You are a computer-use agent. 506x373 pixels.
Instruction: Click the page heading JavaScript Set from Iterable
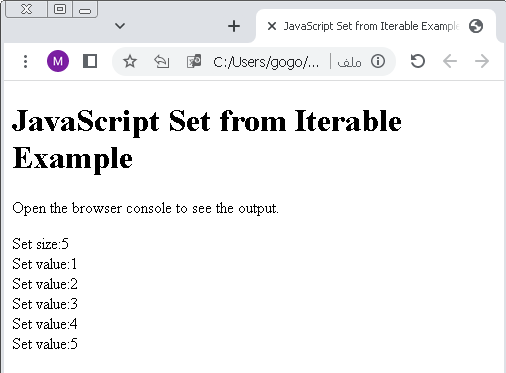click(207, 121)
